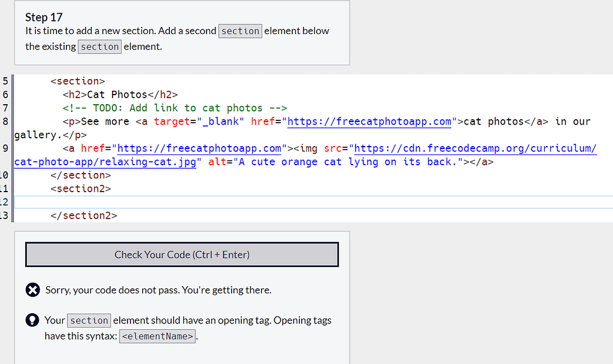Click the TODO comment on line 7
613x364 pixels.
[174, 108]
